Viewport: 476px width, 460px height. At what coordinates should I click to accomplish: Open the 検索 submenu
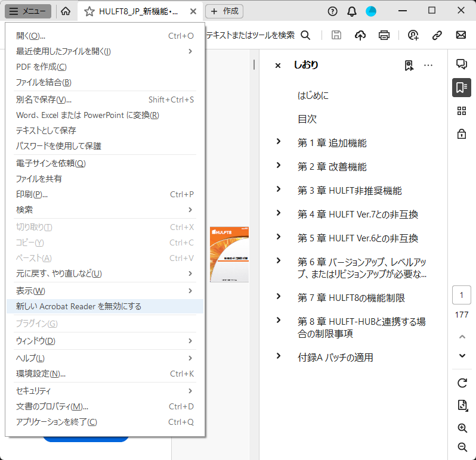point(105,210)
